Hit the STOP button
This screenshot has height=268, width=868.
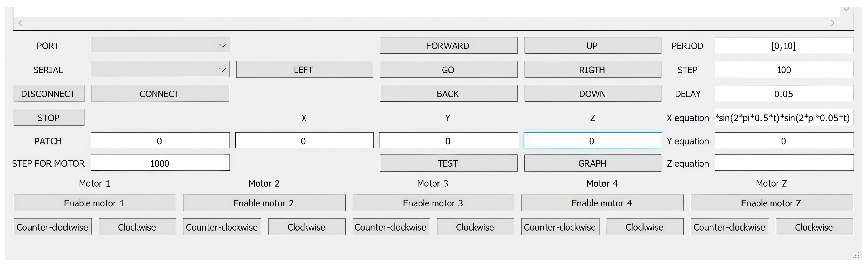pyautogui.click(x=49, y=117)
